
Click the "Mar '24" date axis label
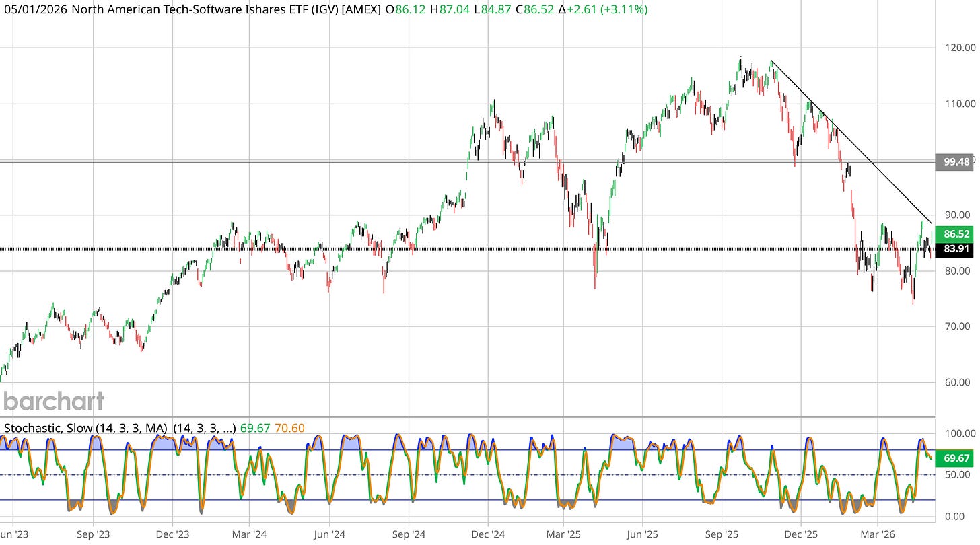pos(249,534)
